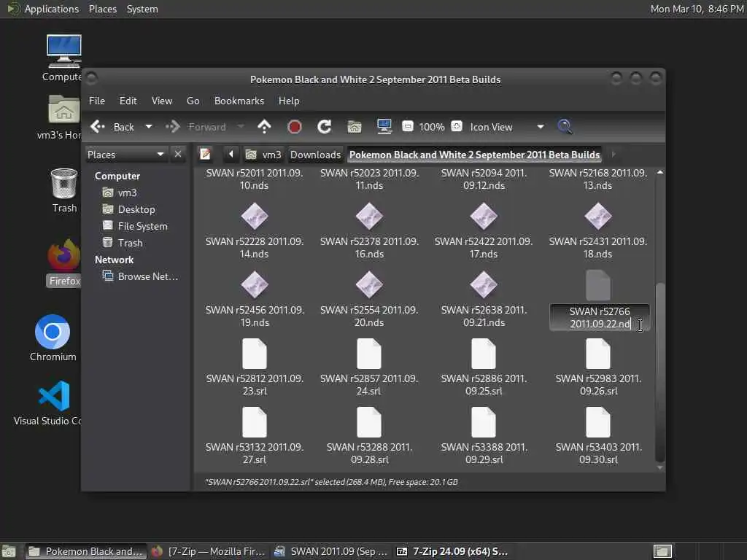The height and width of the screenshot is (560, 747).
Task: Reset zoom via the 100% label
Action: pos(432,127)
